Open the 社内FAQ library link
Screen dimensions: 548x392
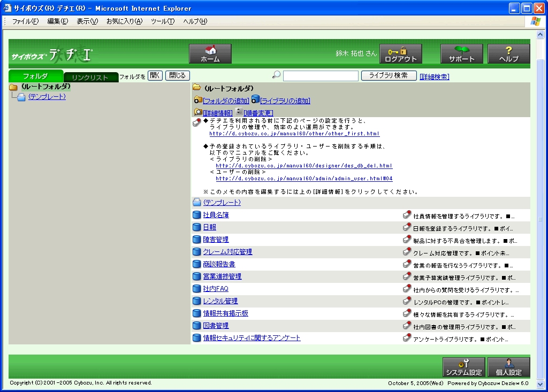[216, 289]
